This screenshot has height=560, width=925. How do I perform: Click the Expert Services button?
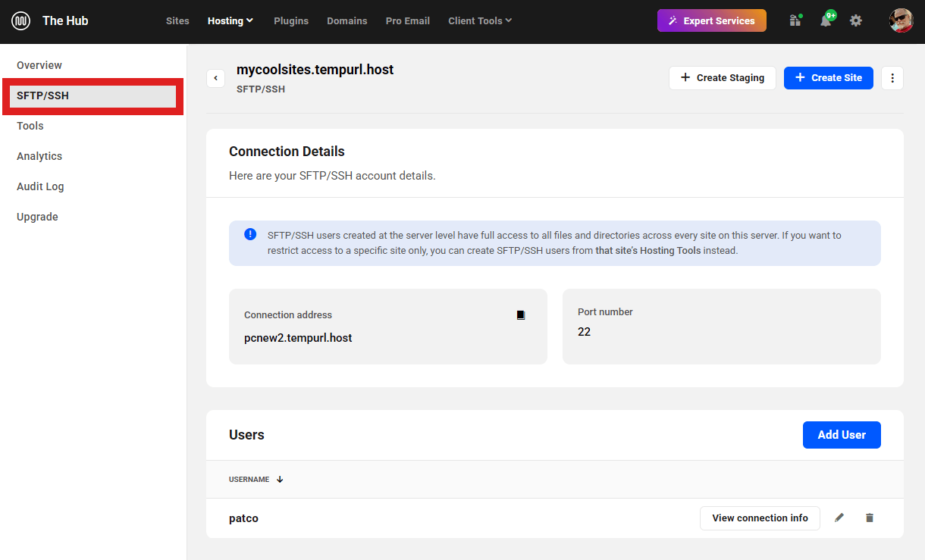(x=712, y=20)
